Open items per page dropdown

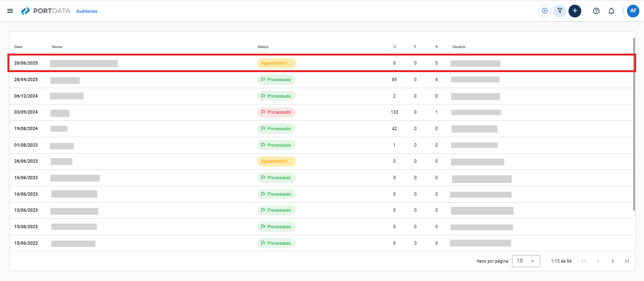(x=526, y=261)
